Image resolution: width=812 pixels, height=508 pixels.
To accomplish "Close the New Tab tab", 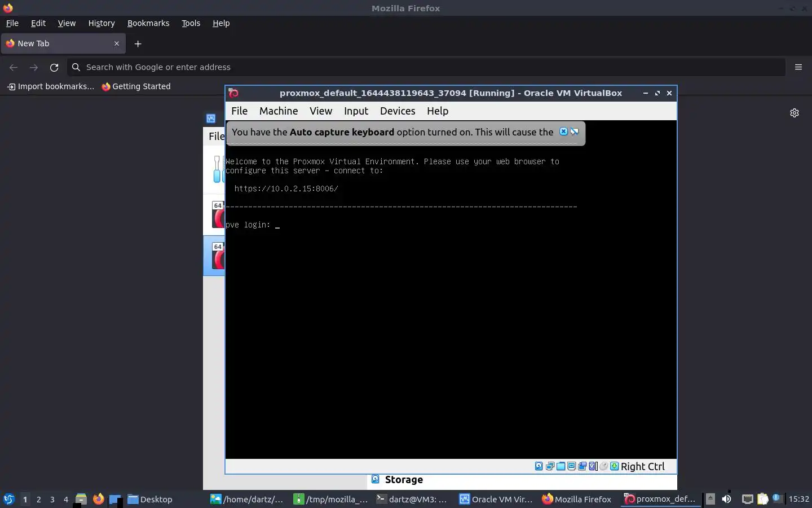I will pyautogui.click(x=117, y=43).
